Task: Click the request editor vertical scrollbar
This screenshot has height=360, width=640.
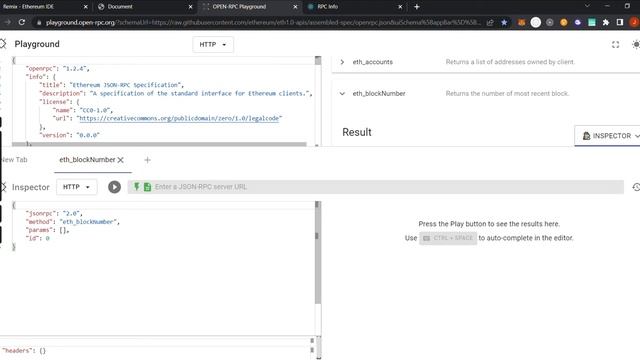Action: (318, 252)
